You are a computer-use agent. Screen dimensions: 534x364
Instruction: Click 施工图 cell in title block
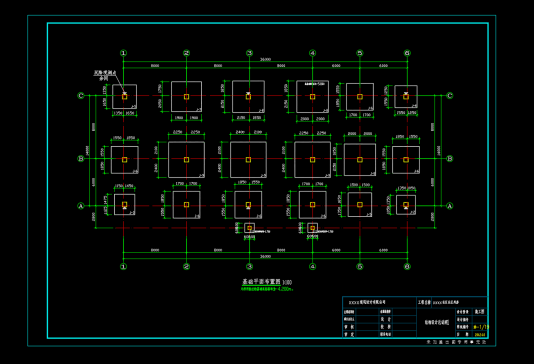pyautogui.click(x=480, y=312)
